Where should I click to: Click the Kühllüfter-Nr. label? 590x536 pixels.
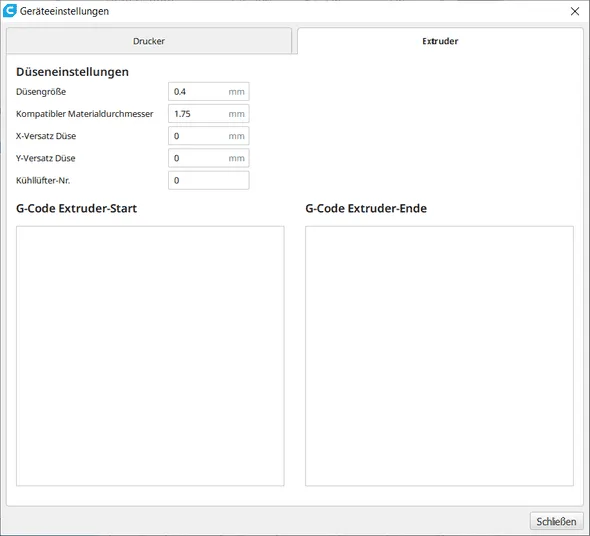pos(43,180)
